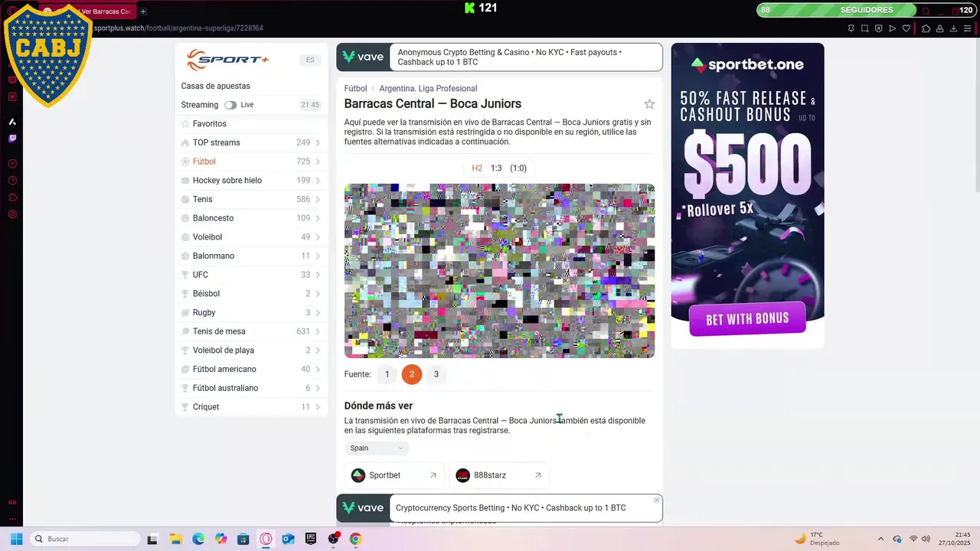Select video source 1
The width and height of the screenshot is (980, 551).
(x=387, y=374)
